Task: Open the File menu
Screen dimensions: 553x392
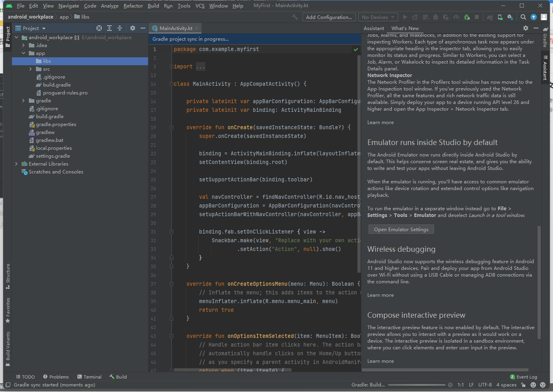Action: pyautogui.click(x=21, y=6)
